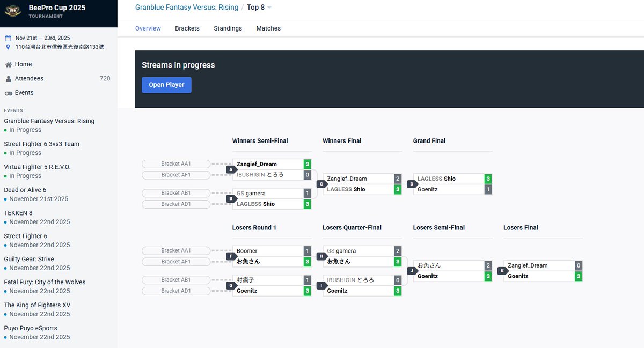Viewport: 644px width, 348px height.
Task: Select match G identifier badge
Action: [231, 285]
